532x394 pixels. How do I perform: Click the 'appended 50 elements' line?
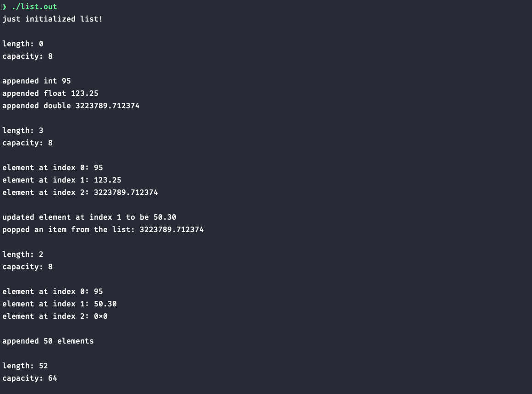tap(48, 341)
